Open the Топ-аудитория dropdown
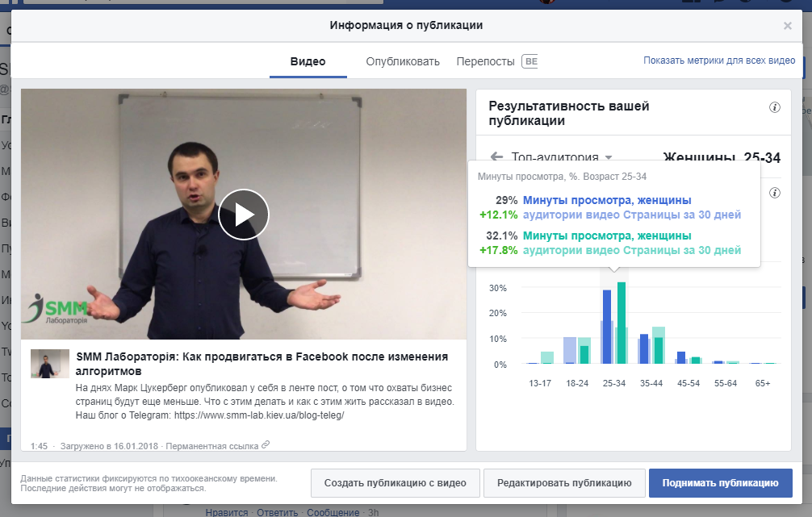The height and width of the screenshot is (517, 812). tap(561, 156)
